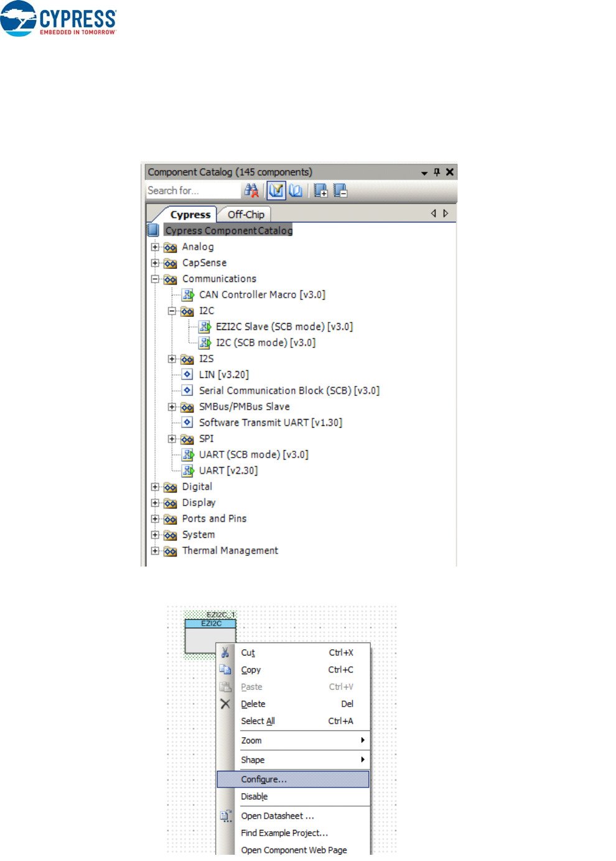
Task: Click the open book catalog icon
Action: [x=296, y=191]
